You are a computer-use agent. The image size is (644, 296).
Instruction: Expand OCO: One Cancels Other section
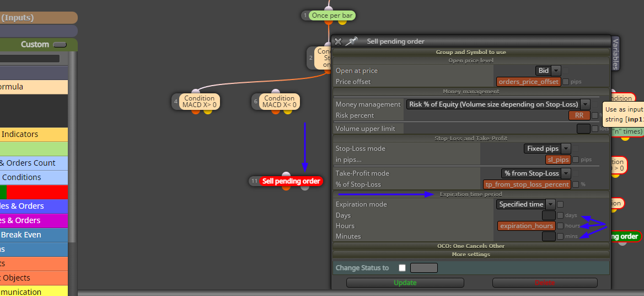tap(471, 246)
